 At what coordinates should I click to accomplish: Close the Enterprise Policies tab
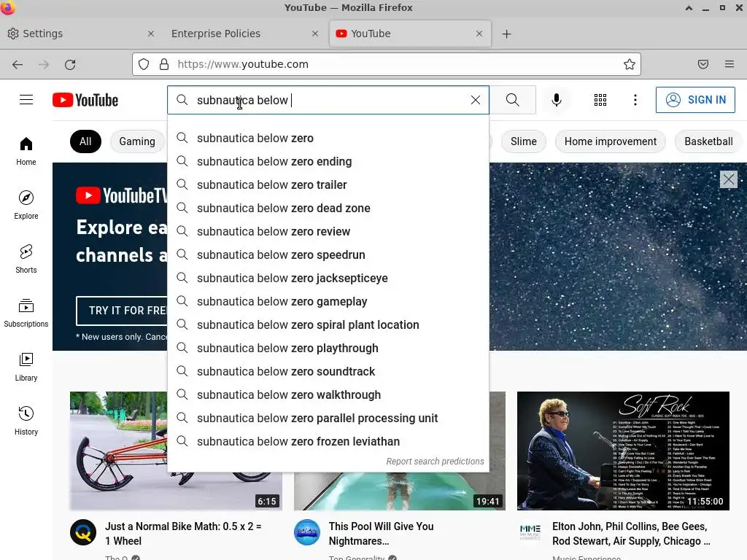tap(315, 34)
